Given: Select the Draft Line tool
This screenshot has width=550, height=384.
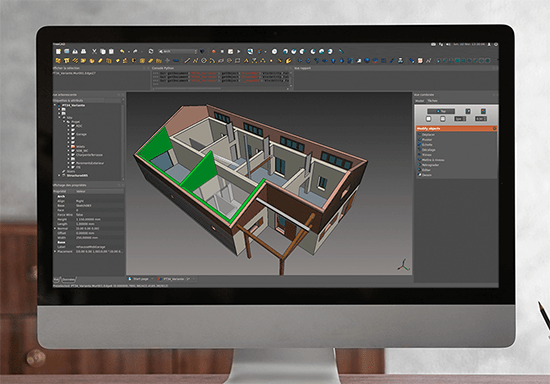Looking at the screenshot, I should tap(187, 61).
